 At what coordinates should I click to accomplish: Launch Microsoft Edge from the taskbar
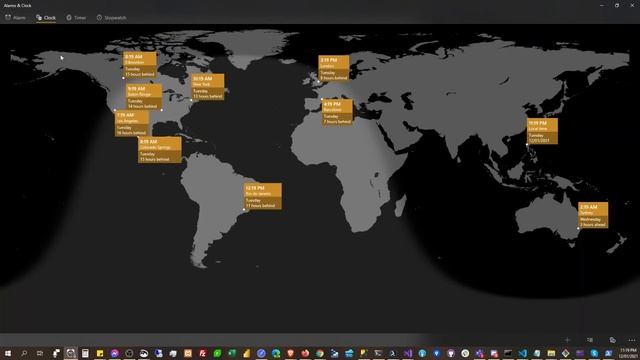[x=276, y=353]
